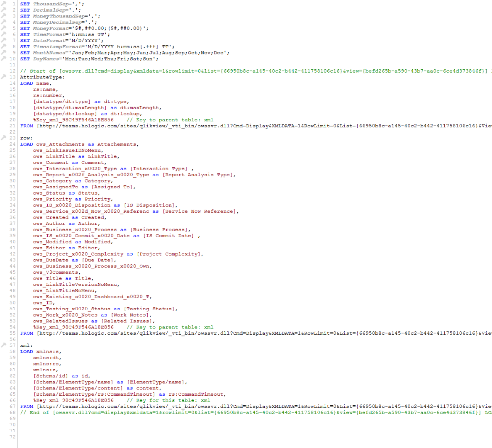Image resolution: width=492 pixels, height=448 pixels.
Task: Click gutter marker beside SET TimeFormat line
Action: (3, 34)
